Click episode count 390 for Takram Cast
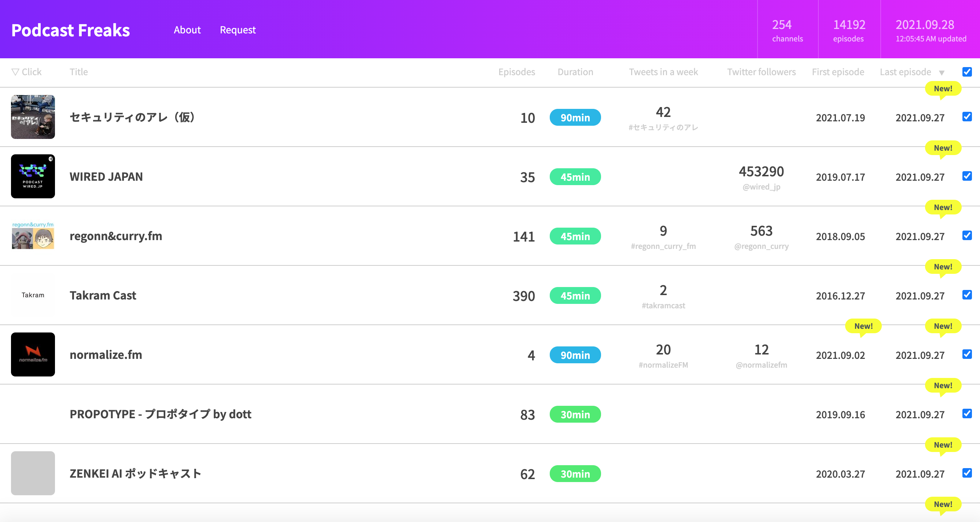This screenshot has height=522, width=980. click(x=523, y=295)
